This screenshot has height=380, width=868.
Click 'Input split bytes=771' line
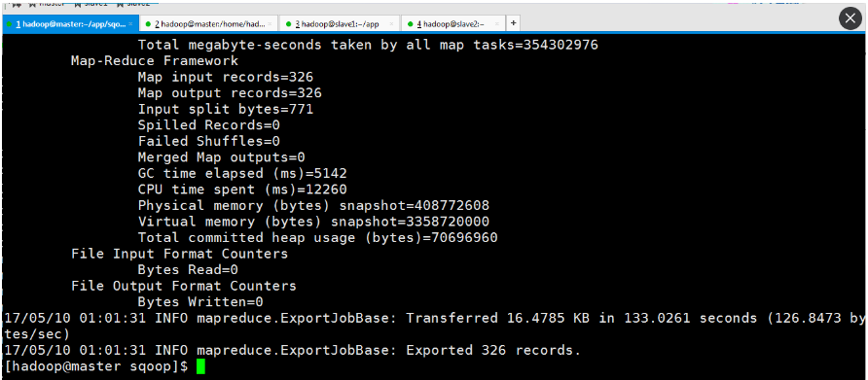tap(226, 110)
